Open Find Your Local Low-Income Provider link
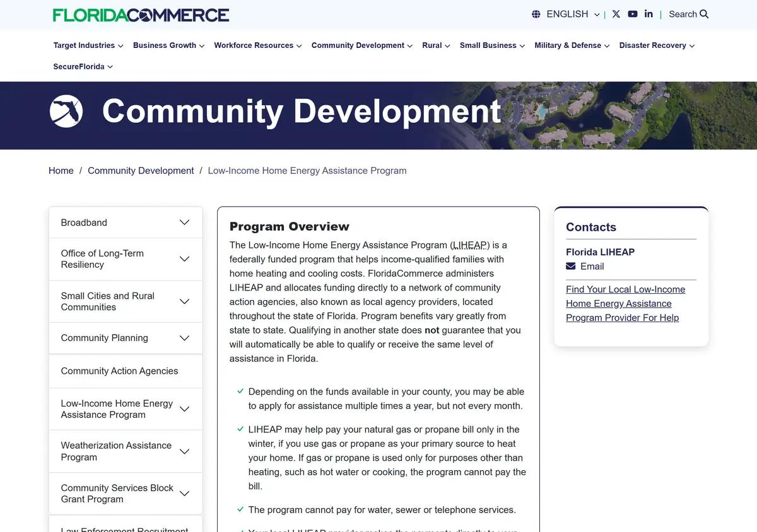This screenshot has width=757, height=532. point(625,303)
